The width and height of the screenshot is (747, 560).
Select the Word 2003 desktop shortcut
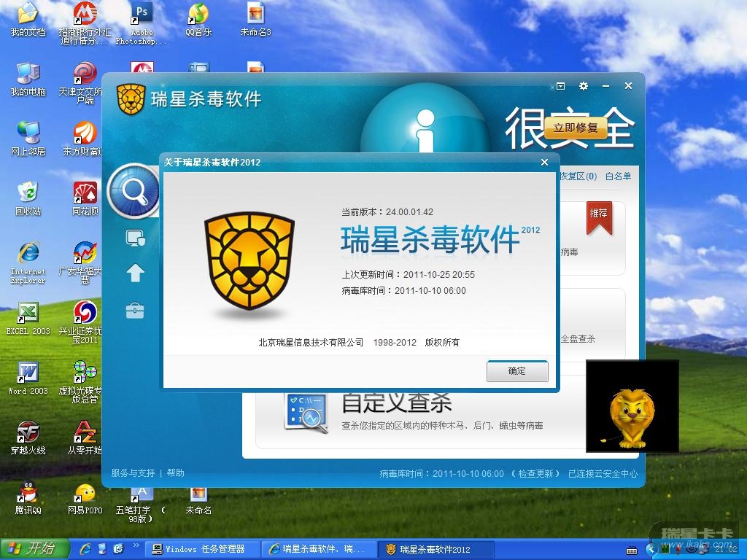pyautogui.click(x=28, y=378)
